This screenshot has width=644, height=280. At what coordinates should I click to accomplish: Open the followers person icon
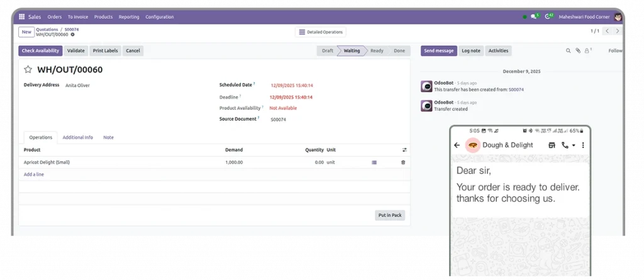pyautogui.click(x=587, y=51)
